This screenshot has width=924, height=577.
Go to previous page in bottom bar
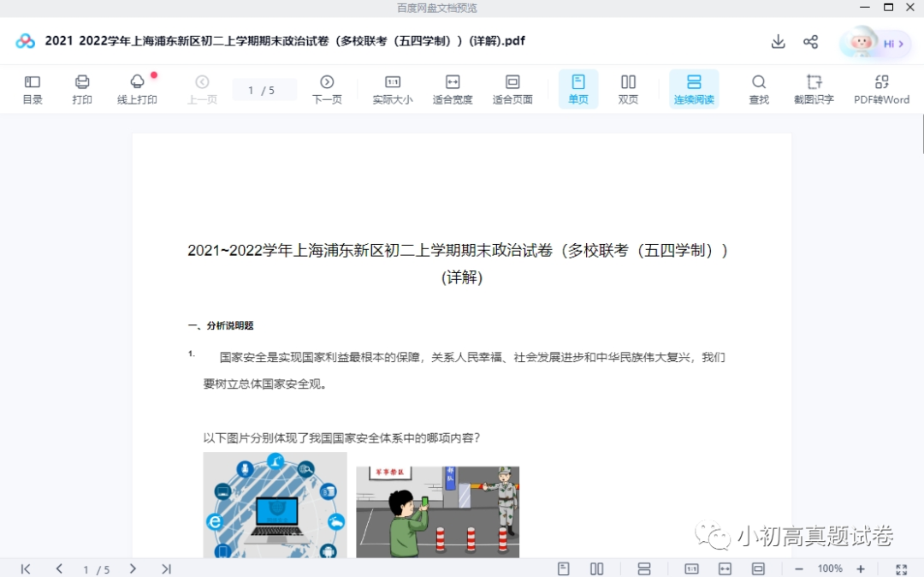(x=59, y=568)
